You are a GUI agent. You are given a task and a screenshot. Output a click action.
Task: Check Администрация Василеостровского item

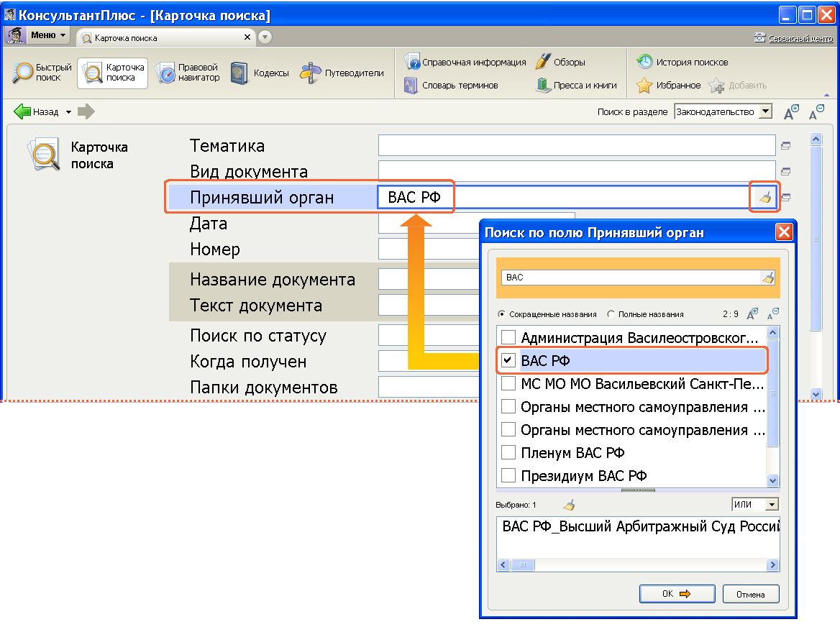click(x=508, y=337)
